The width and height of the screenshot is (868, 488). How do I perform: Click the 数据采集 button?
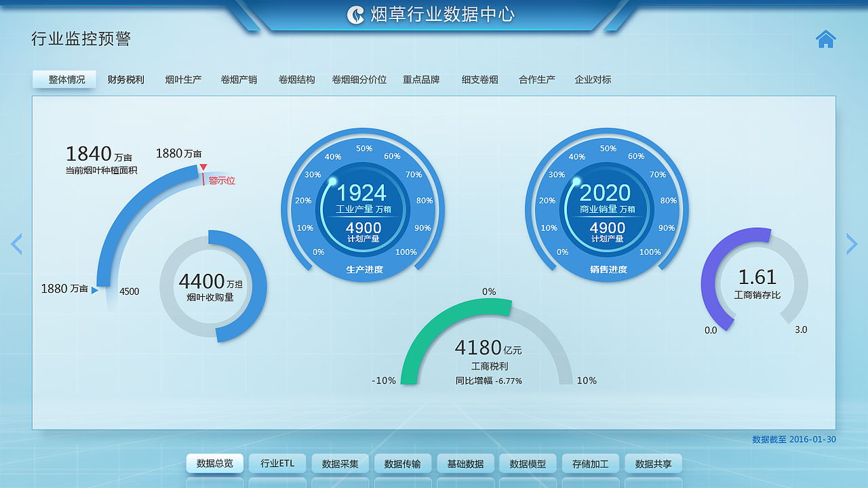[340, 464]
